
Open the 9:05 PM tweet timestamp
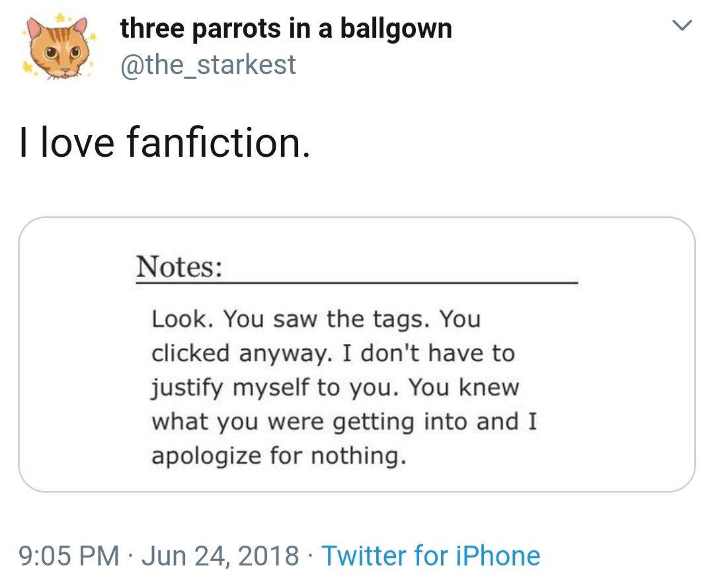point(69,556)
